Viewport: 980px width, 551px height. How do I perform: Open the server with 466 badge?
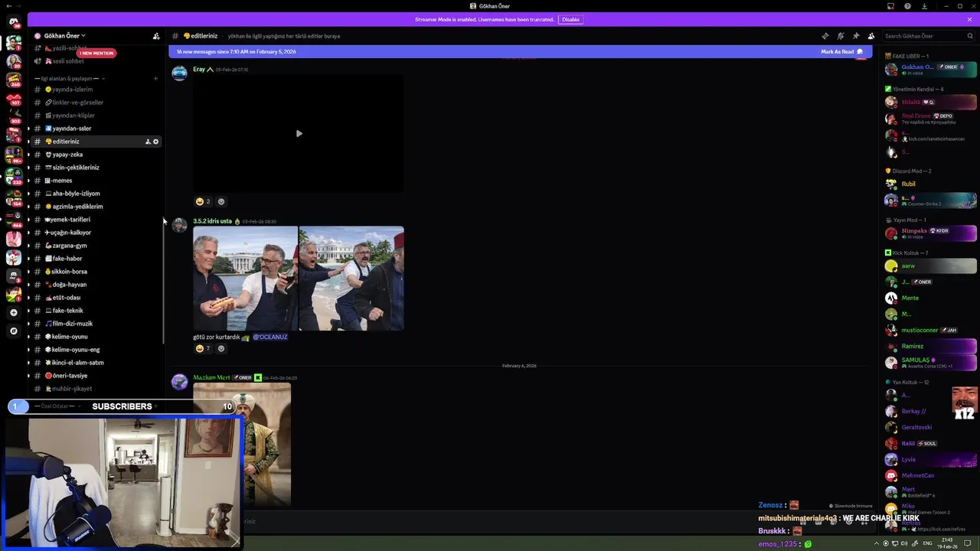(x=13, y=219)
